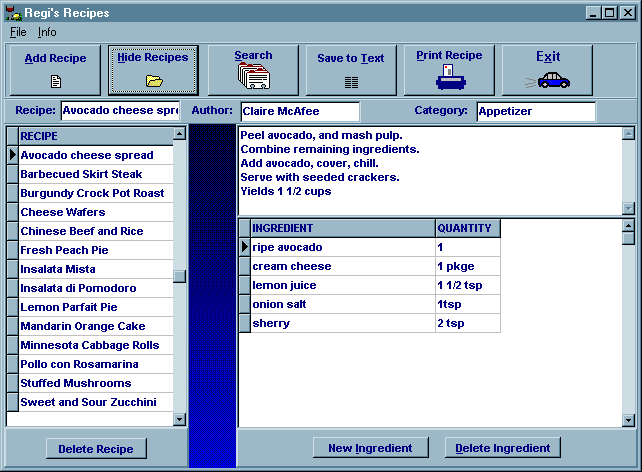
Task: Click instructions box scroll down arrow
Action: pos(628,208)
